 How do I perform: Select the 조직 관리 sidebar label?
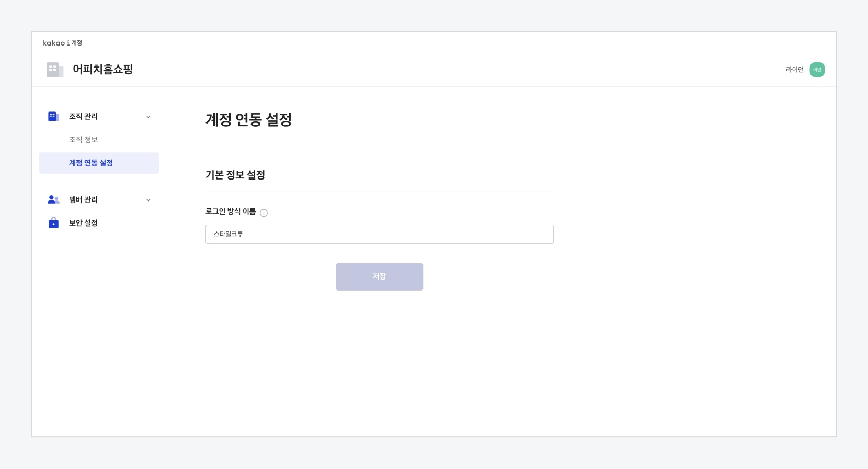[83, 116]
